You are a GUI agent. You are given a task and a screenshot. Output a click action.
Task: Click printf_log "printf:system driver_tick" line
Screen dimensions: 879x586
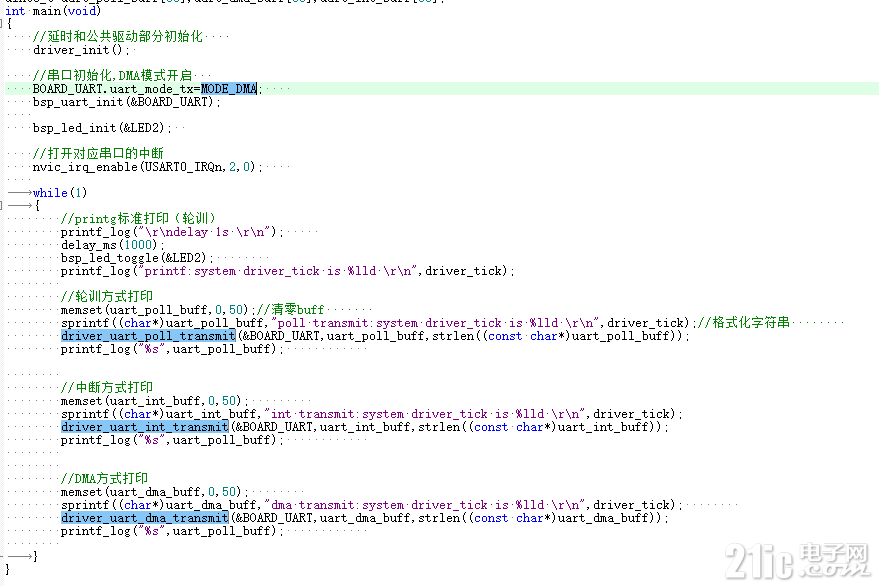(x=288, y=271)
